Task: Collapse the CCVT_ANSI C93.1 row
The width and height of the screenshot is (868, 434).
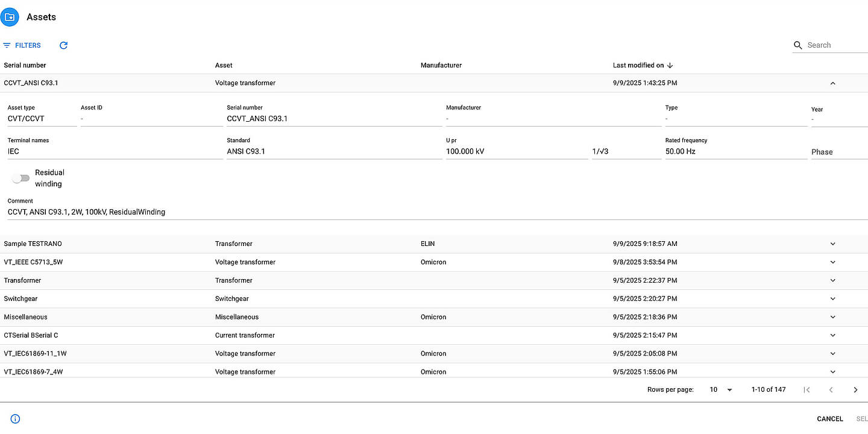Action: click(832, 83)
